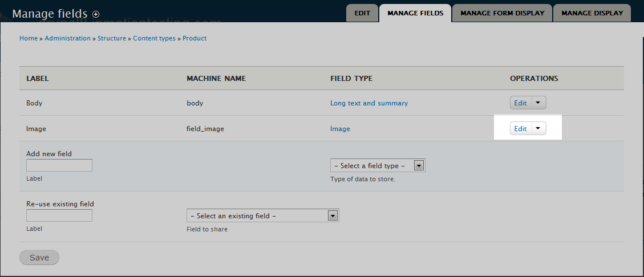
Task: Navigate to Structure breadcrumb
Action: (x=112, y=38)
